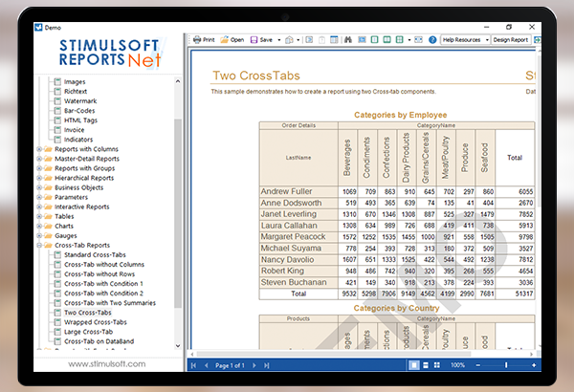Show the Thumbnails panel icon
Screen dimensions: 574x392
point(334,39)
